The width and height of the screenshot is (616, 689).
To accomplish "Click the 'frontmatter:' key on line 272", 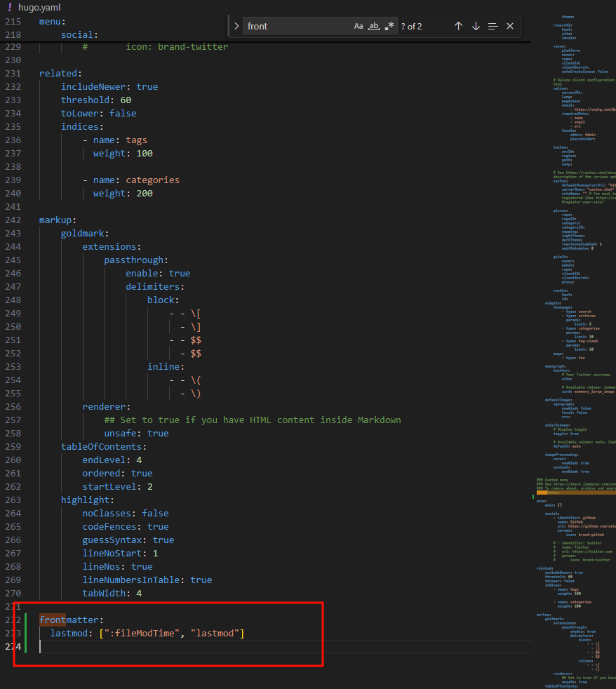I will click(71, 620).
